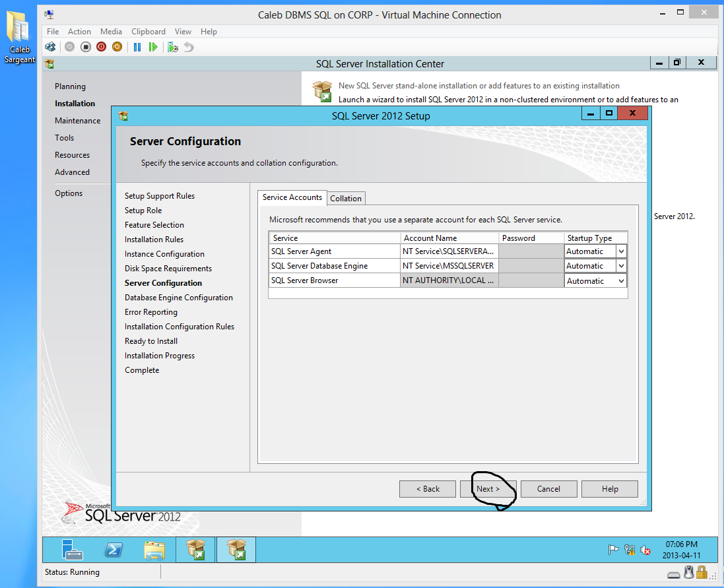Viewport: 724px width, 588px height.
Task: Click the Instance Configuration step
Action: tap(164, 254)
